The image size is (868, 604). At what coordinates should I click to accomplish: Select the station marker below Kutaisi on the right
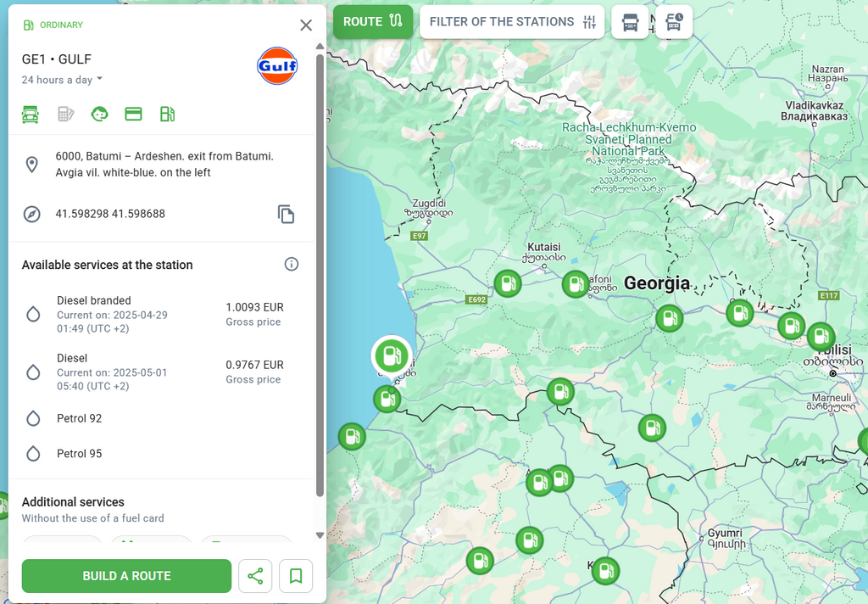[x=576, y=284]
